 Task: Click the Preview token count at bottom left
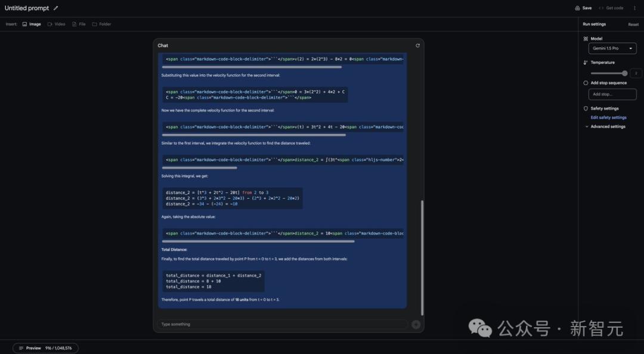click(x=45, y=348)
